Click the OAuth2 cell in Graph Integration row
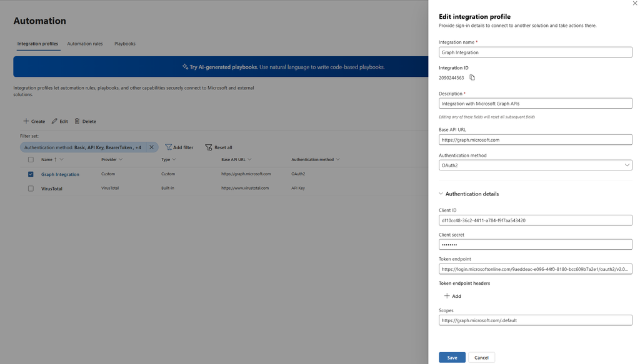Screen dimensions: 640x364 pos(298,174)
